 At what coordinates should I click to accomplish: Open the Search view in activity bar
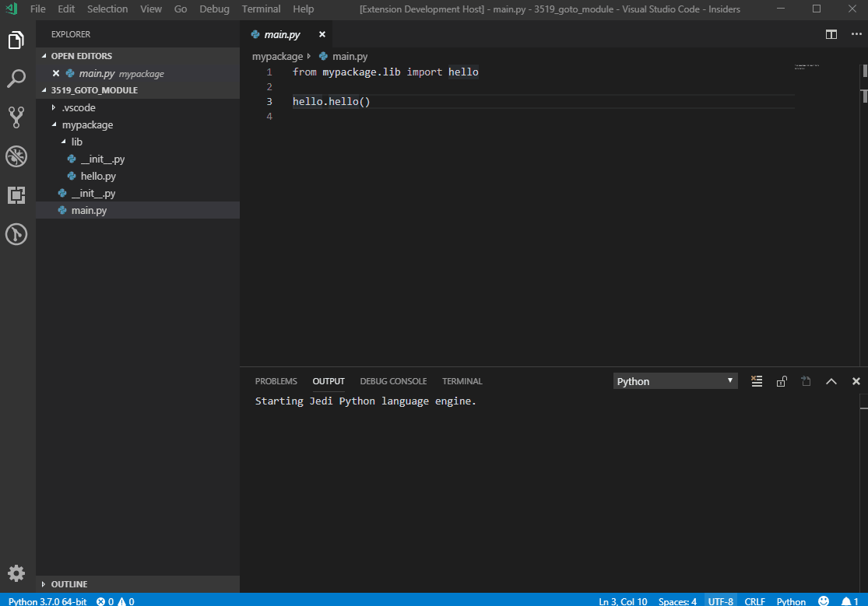coord(16,79)
